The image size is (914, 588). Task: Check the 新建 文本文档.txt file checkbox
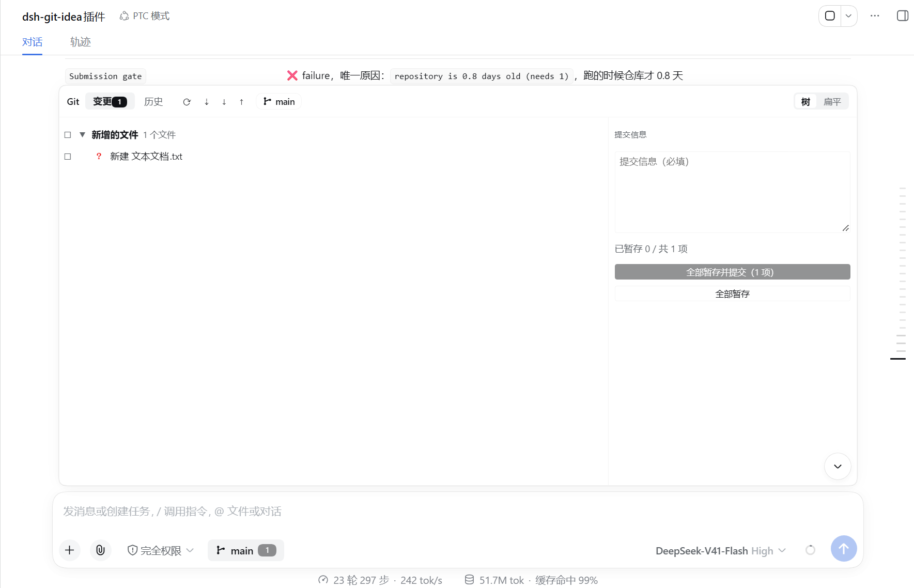68,157
